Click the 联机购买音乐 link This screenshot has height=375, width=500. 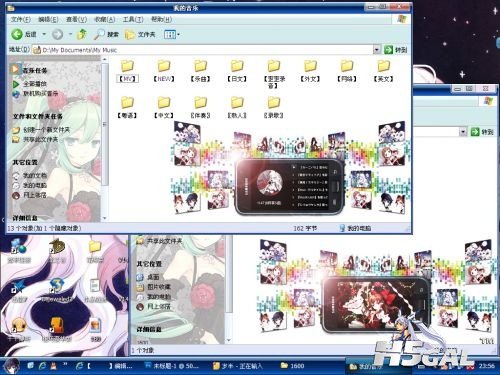[x=40, y=94]
